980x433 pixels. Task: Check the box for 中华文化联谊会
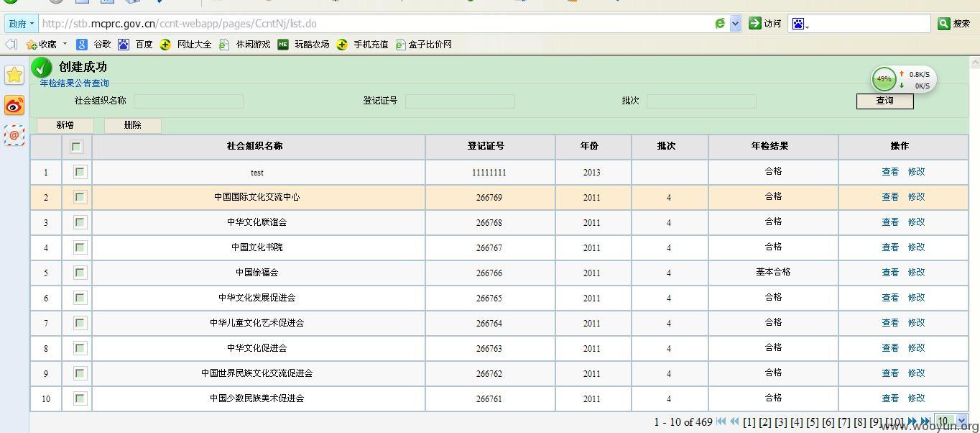(x=80, y=222)
